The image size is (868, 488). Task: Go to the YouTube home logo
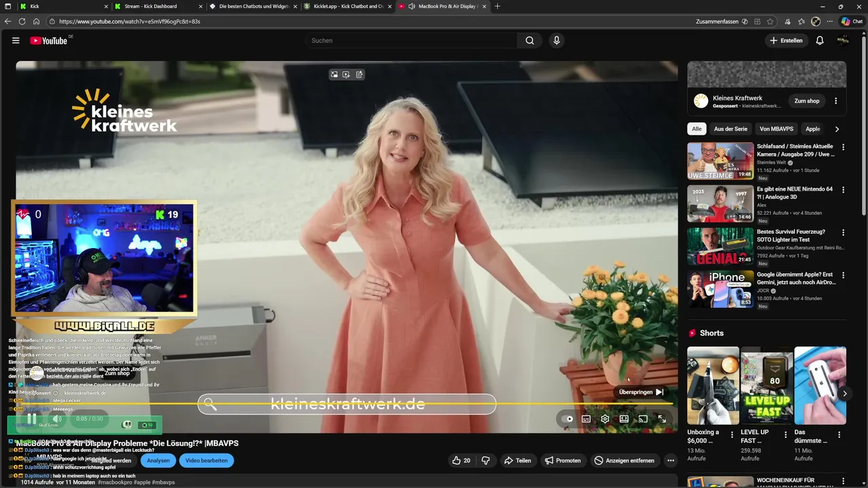pyautogui.click(x=49, y=41)
